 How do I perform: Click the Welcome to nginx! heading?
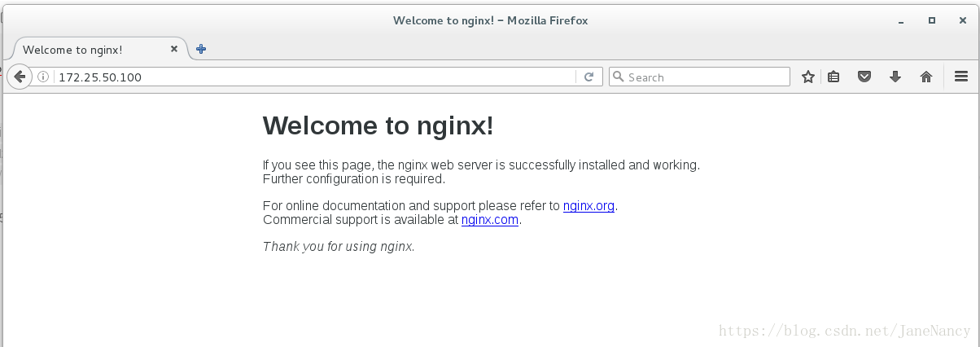tap(378, 125)
